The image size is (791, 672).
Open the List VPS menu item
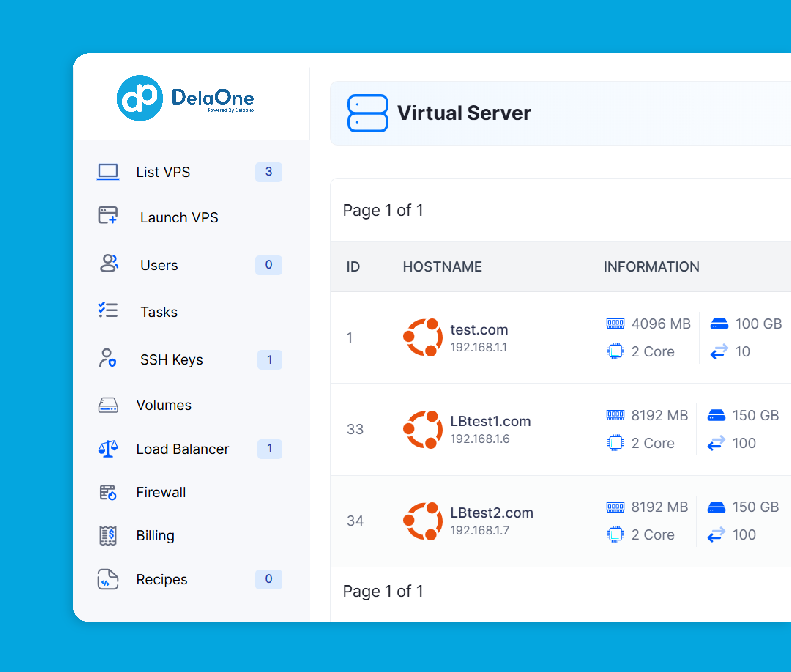pos(163,172)
